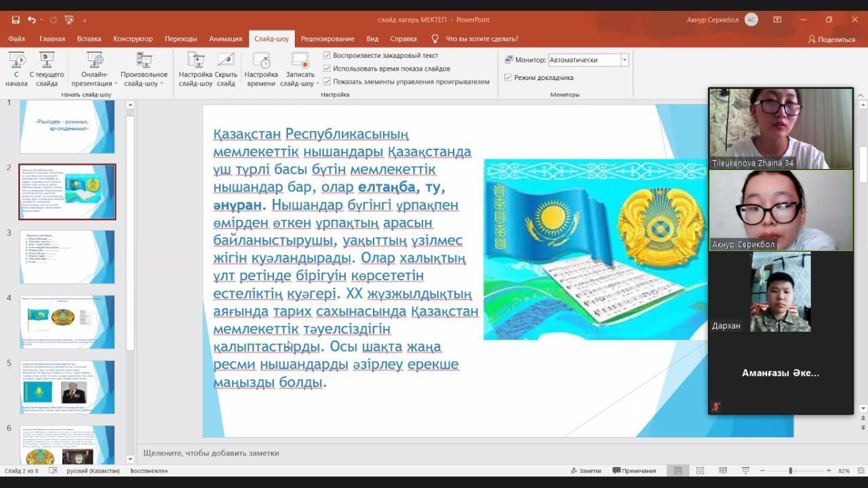Toggle Показать элементы управления проигрывателем checkbox
The width and height of the screenshot is (868, 488).
tap(327, 81)
